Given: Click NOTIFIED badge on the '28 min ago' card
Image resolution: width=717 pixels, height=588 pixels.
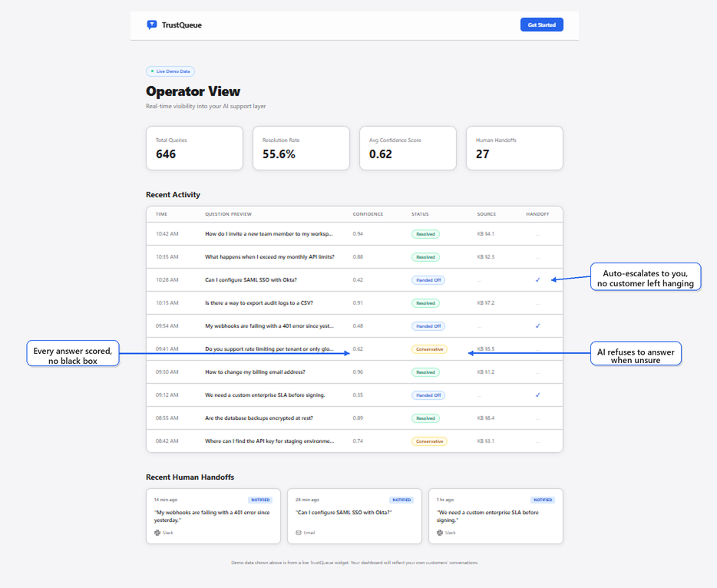Looking at the screenshot, I should (x=401, y=500).
